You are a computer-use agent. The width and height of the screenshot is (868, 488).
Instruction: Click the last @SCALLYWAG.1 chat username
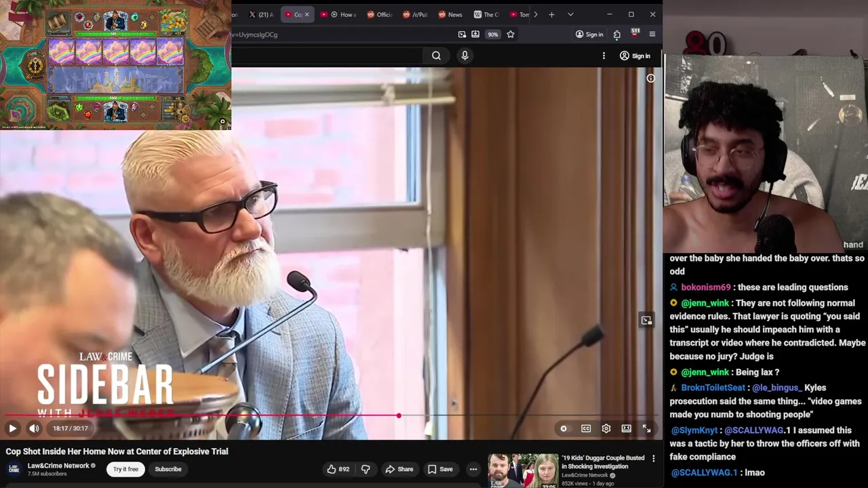(704, 472)
